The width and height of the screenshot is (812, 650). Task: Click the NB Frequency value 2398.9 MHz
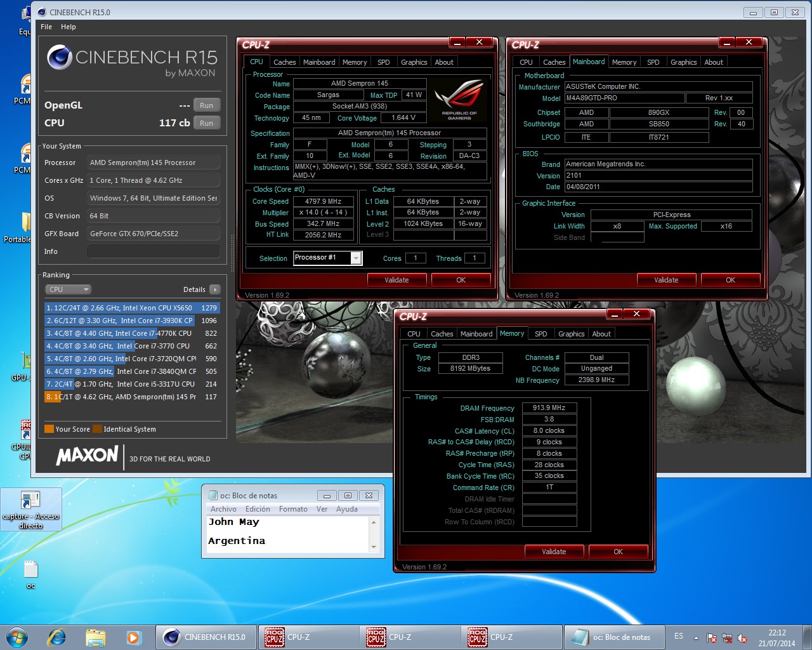pyautogui.click(x=596, y=380)
